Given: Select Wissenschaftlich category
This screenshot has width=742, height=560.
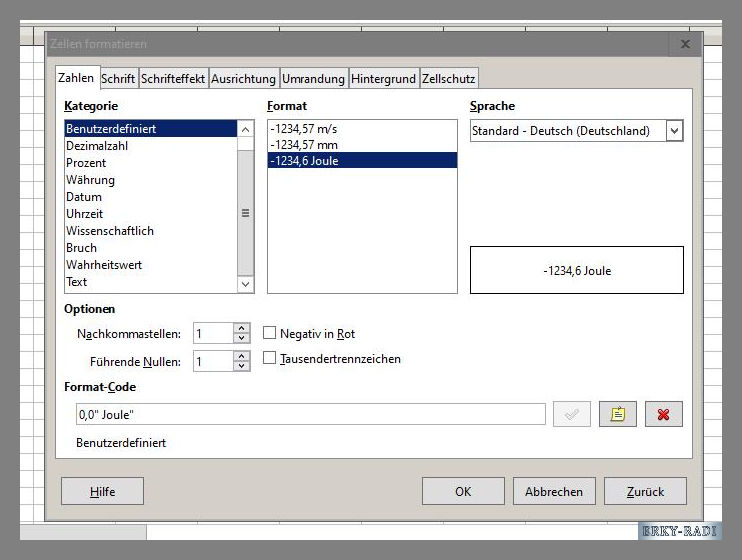Looking at the screenshot, I should coord(150,231).
